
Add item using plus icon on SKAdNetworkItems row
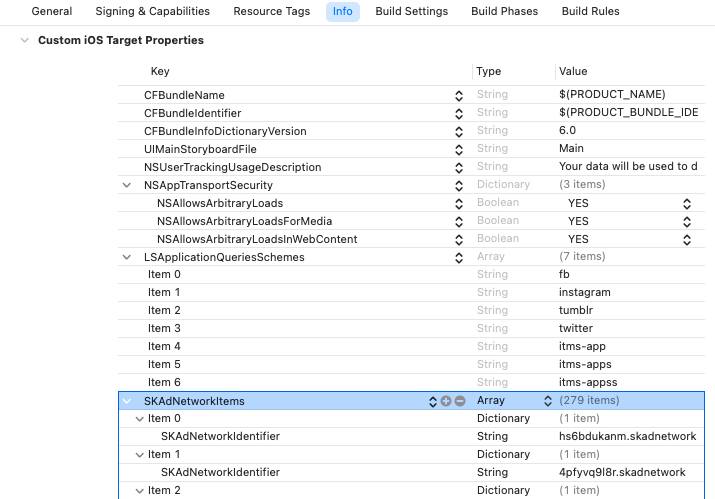[446, 401]
